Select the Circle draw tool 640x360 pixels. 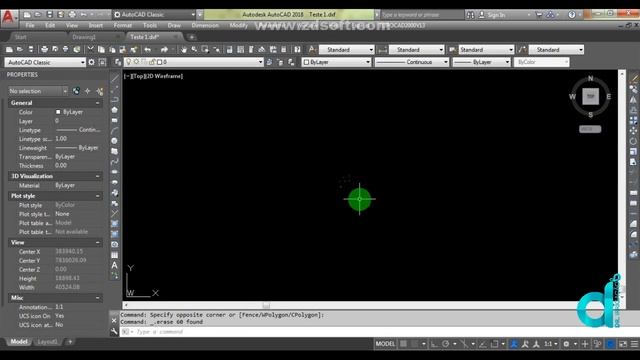115,140
